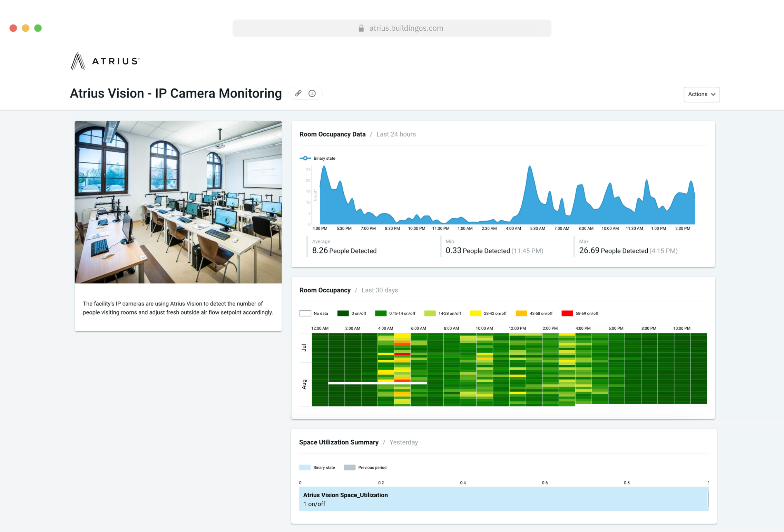This screenshot has width=784, height=532.
Task: Click the macOS yellow minimize button
Action: [x=26, y=28]
